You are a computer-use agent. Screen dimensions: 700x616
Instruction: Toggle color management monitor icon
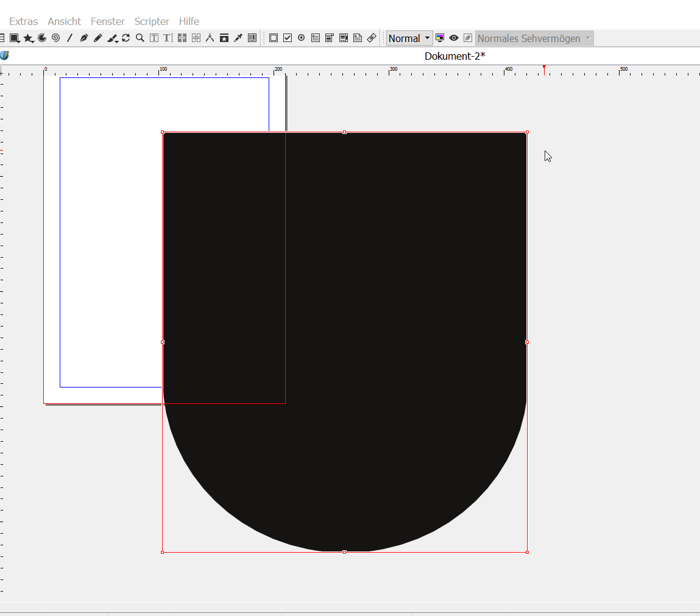point(440,38)
